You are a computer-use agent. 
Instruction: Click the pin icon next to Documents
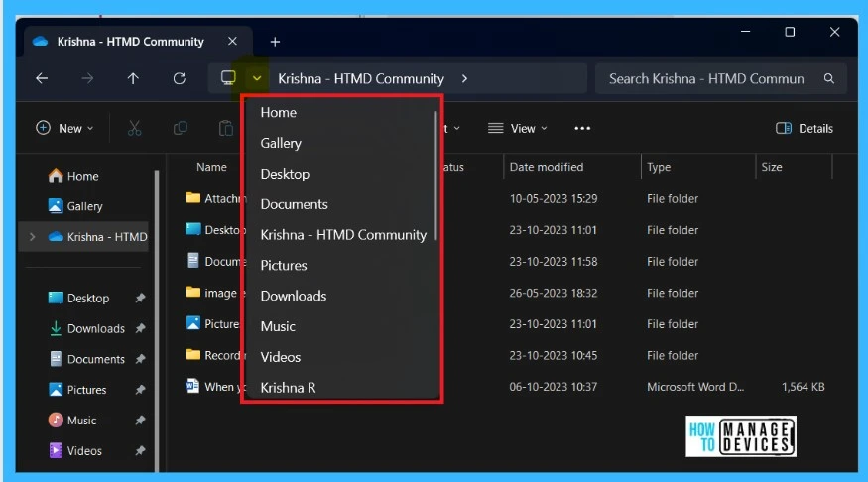point(140,359)
